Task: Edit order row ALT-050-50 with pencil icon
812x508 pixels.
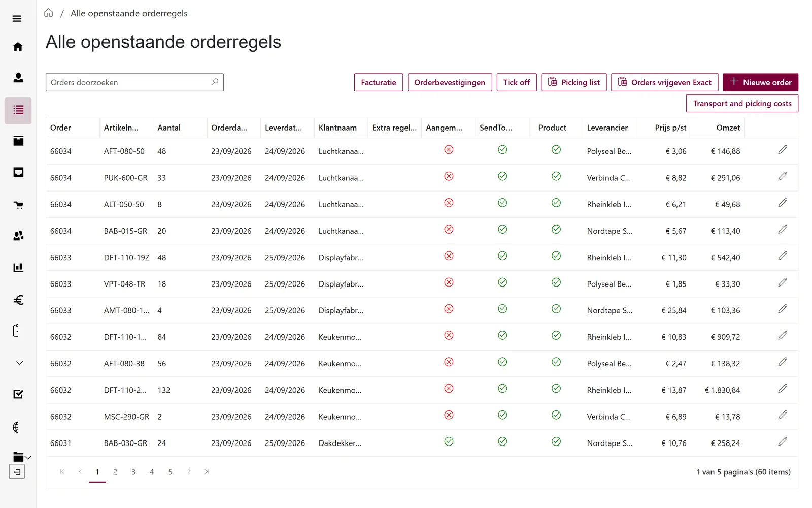Action: pyautogui.click(x=783, y=203)
